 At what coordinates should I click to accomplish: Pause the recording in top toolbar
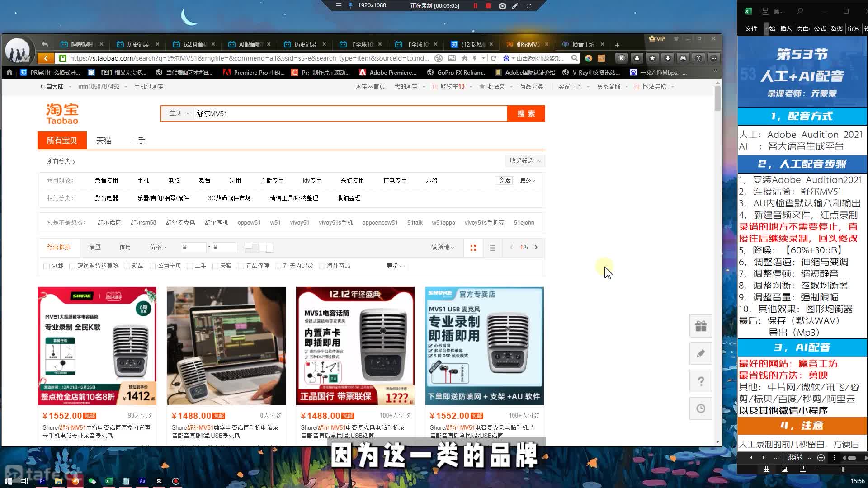point(476,5)
